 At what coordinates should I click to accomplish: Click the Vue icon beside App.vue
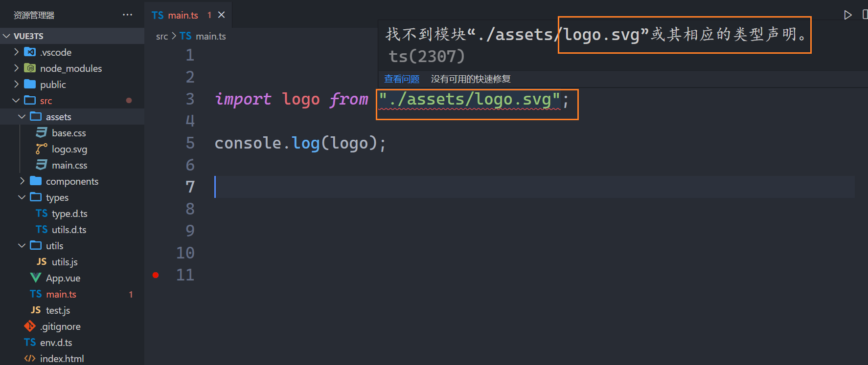coord(36,278)
